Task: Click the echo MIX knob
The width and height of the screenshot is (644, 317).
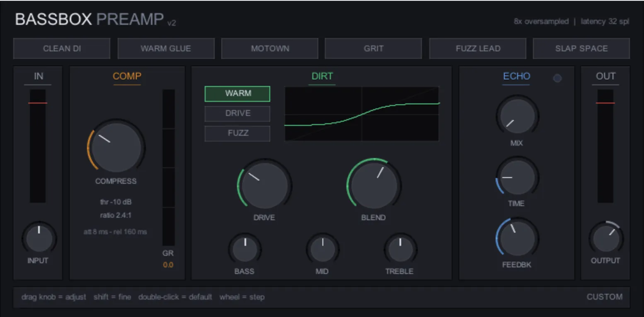Action: click(517, 116)
